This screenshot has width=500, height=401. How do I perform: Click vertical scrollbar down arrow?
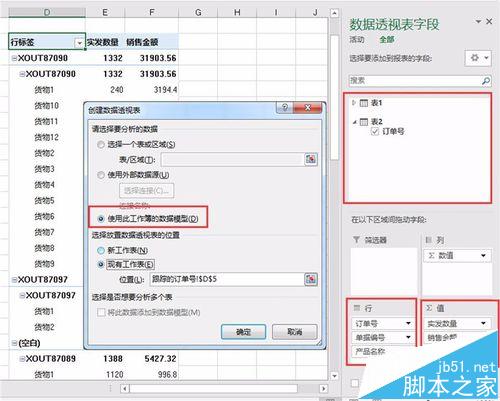(x=334, y=376)
